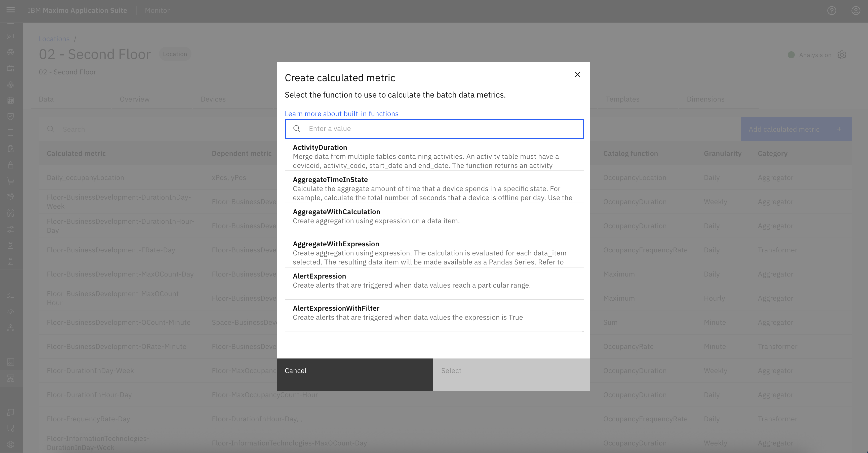Click the padlock sidebar icon
The image size is (868, 453).
click(x=11, y=165)
